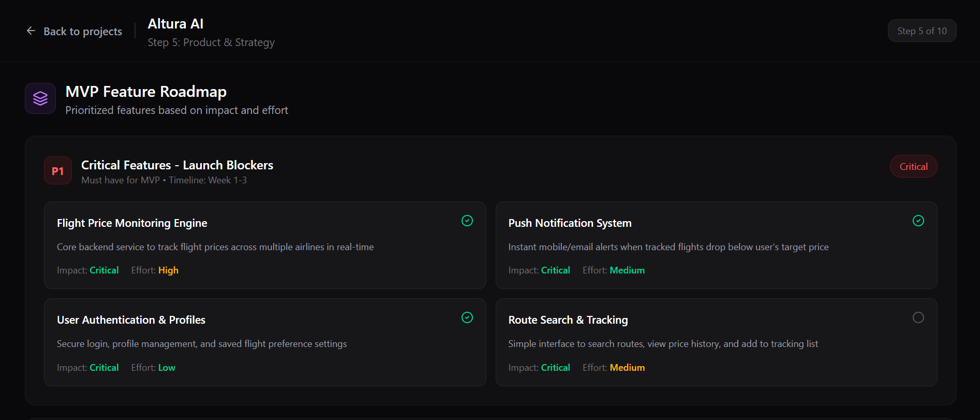Image resolution: width=980 pixels, height=420 pixels.
Task: Click the 'Step 5 of 10' indicator
Action: click(922, 31)
